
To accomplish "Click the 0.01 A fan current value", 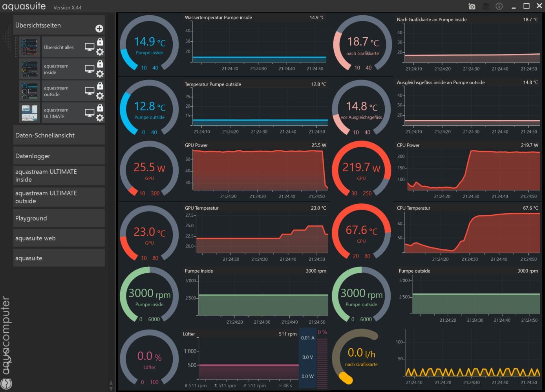I will pos(307,338).
